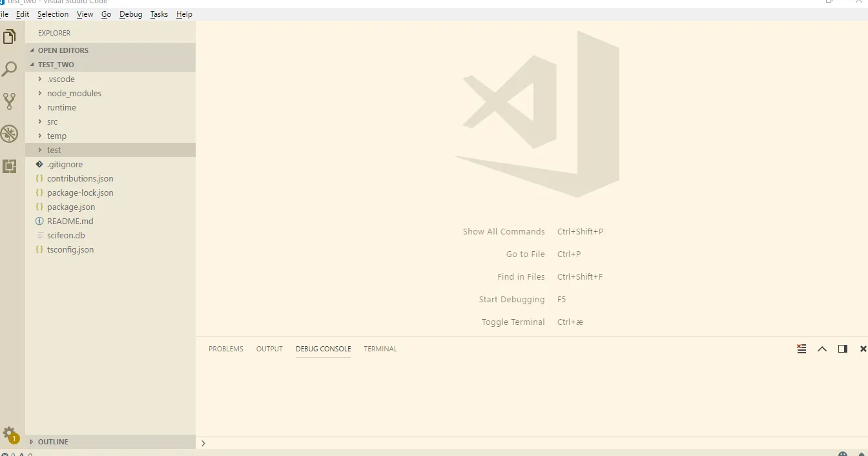
Task: Open the Source Control view icon
Action: [x=10, y=101]
